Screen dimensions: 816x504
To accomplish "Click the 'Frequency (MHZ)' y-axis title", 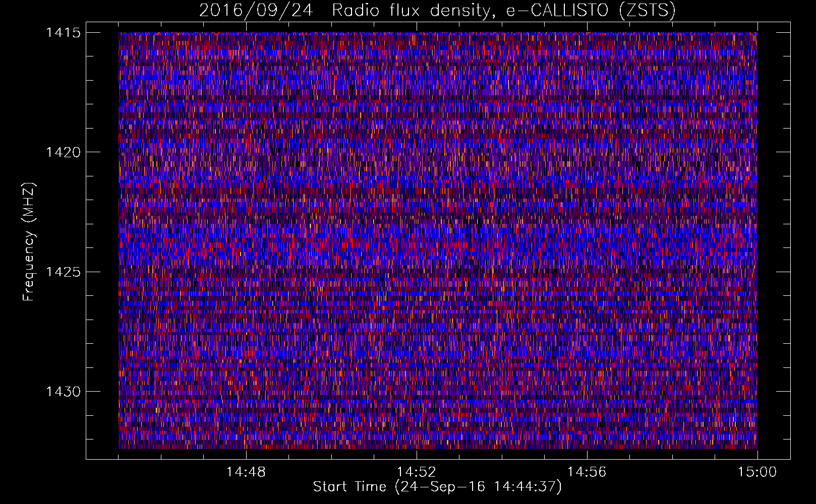I will [29, 242].
